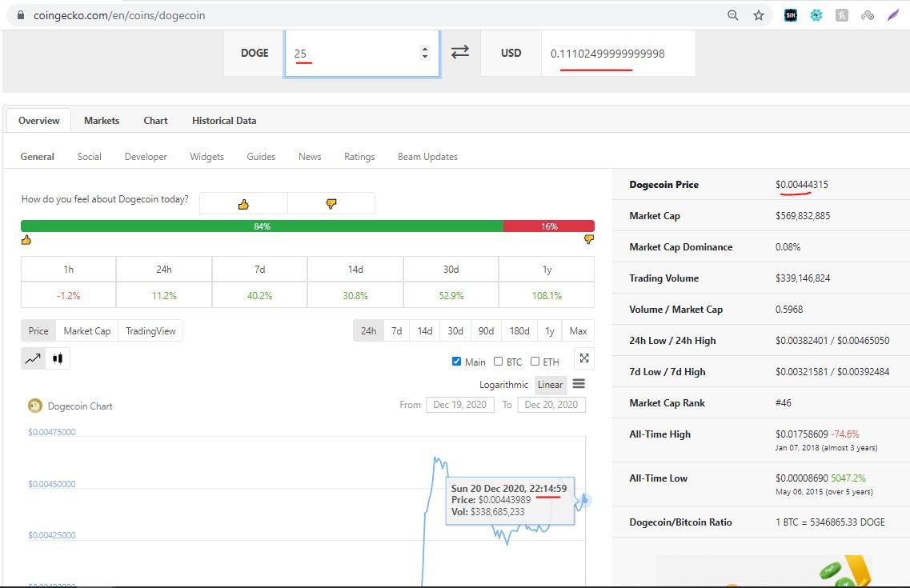Click the thumbs down vote button

(x=331, y=204)
